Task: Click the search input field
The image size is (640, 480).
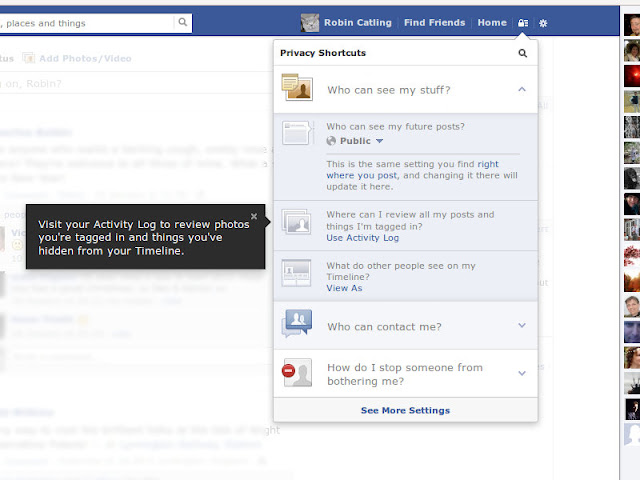Action: (87, 23)
